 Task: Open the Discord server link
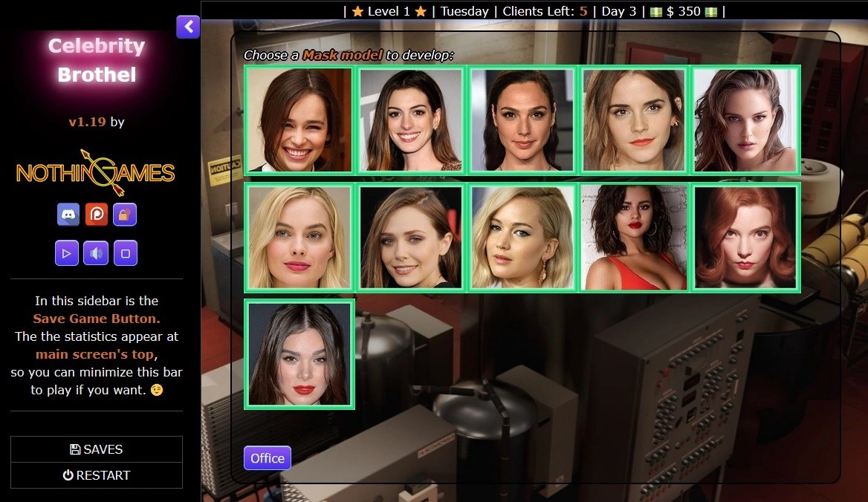66,215
